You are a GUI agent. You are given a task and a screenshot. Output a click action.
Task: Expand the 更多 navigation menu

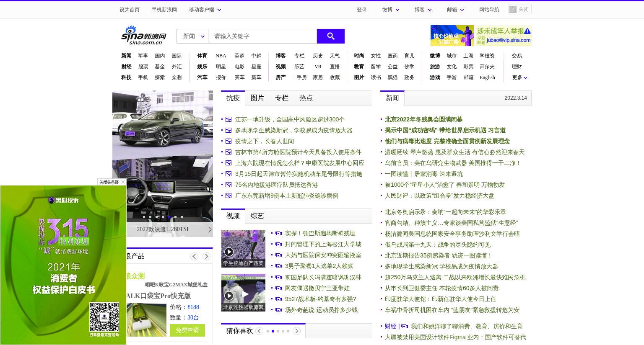(519, 77)
